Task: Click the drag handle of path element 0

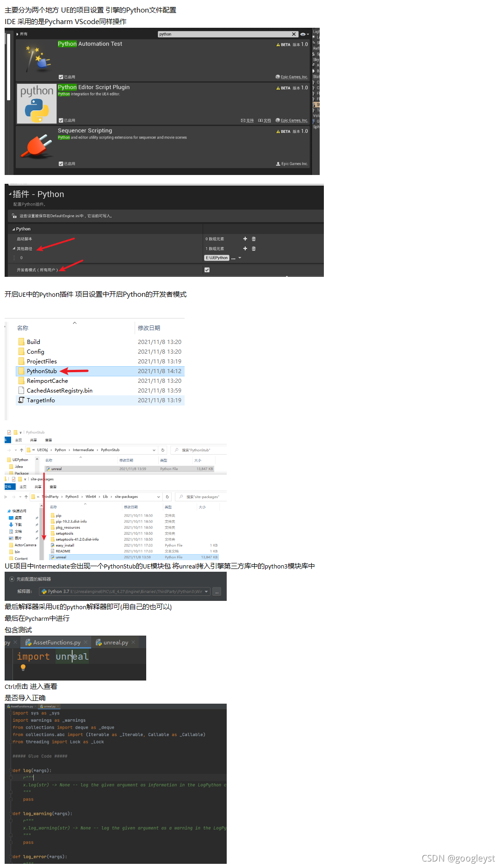Action: pyautogui.click(x=14, y=258)
